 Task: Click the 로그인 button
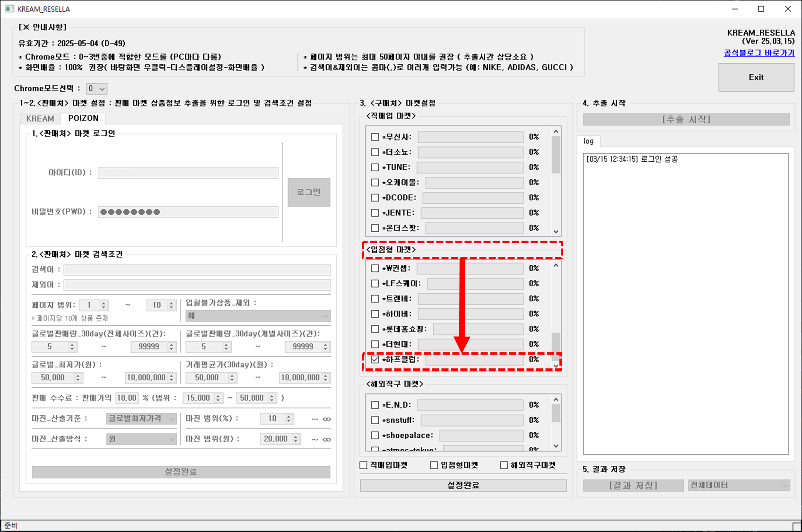(309, 192)
